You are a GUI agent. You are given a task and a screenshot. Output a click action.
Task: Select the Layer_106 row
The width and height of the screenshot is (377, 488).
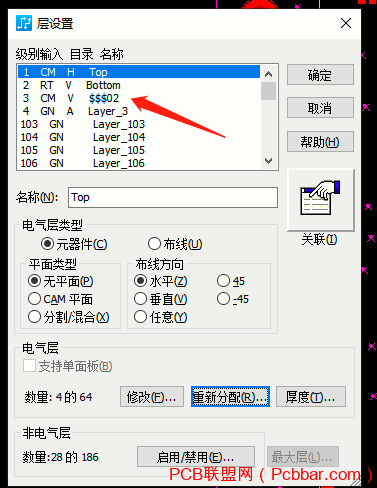[x=139, y=163]
